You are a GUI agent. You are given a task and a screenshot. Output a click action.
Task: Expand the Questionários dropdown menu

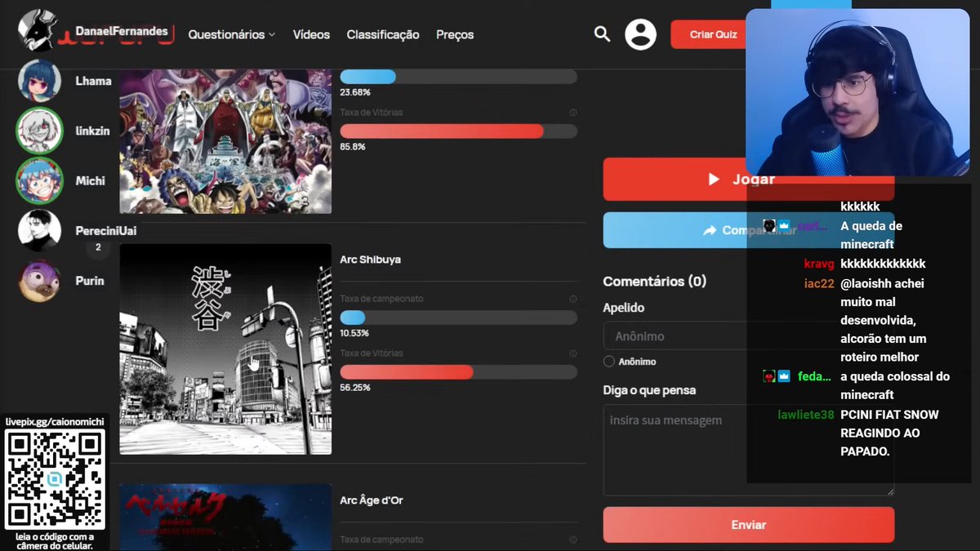click(232, 34)
